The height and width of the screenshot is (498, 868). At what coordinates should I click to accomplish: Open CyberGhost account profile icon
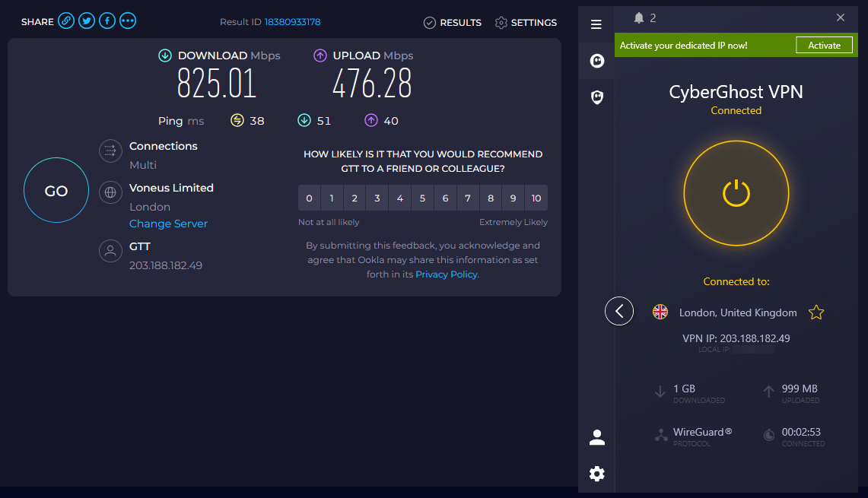click(x=596, y=437)
